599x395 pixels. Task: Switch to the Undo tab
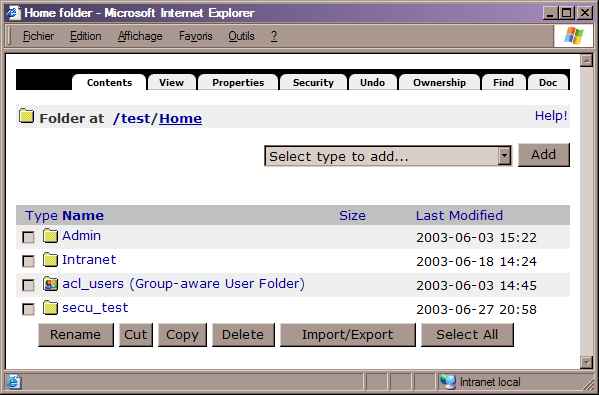tap(372, 83)
